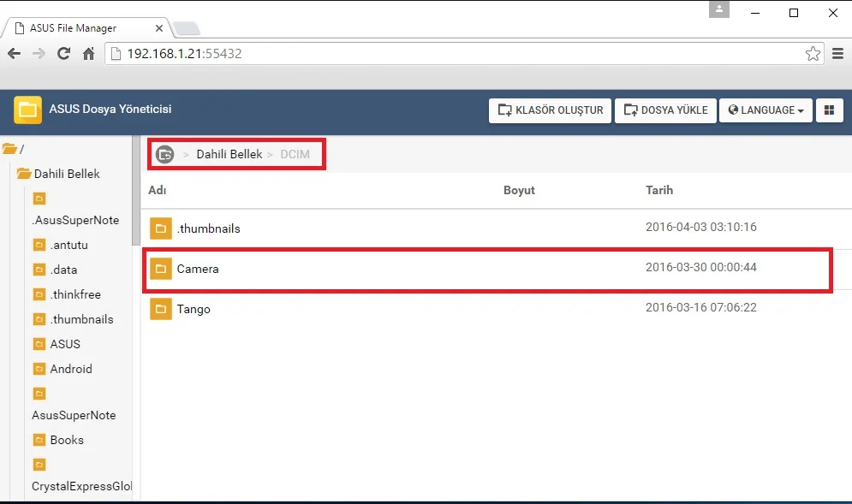Open a new browser tab
The width and height of the screenshot is (852, 504).
coord(187,29)
